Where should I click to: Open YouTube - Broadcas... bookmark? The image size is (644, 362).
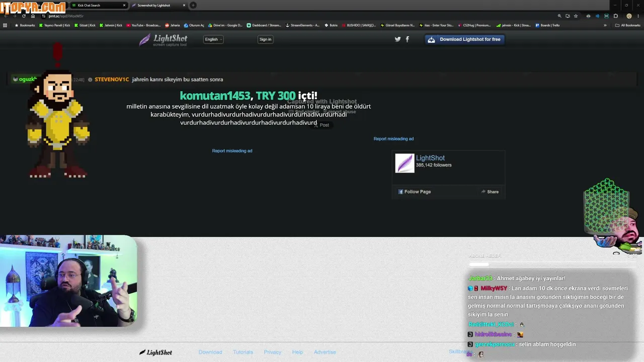[143, 25]
